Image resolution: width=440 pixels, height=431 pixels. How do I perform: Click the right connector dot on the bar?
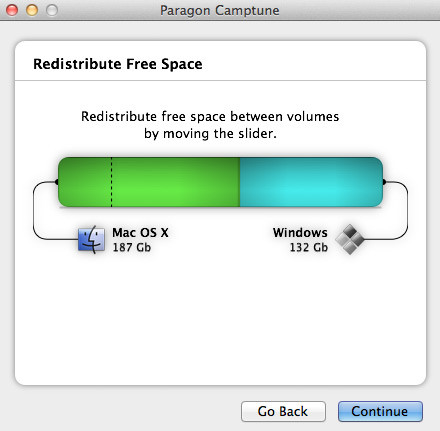coord(384,182)
